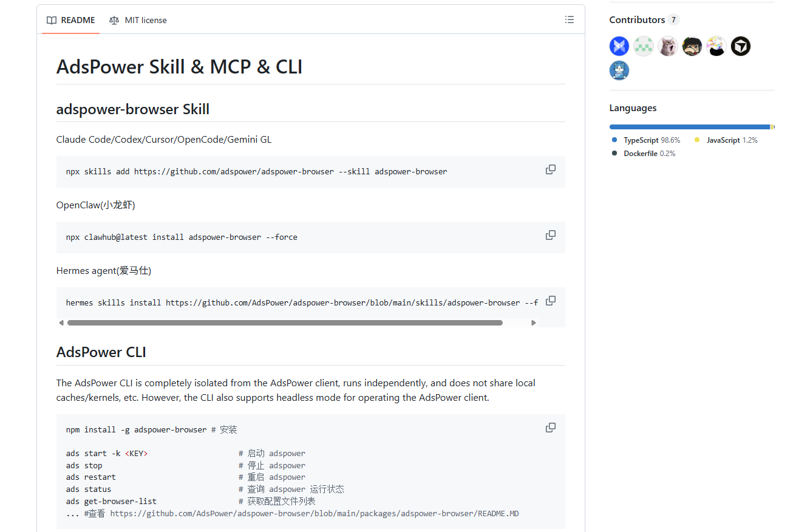Click the 'AdsPower Skill & MCP & CLI' heading

pyautogui.click(x=179, y=67)
